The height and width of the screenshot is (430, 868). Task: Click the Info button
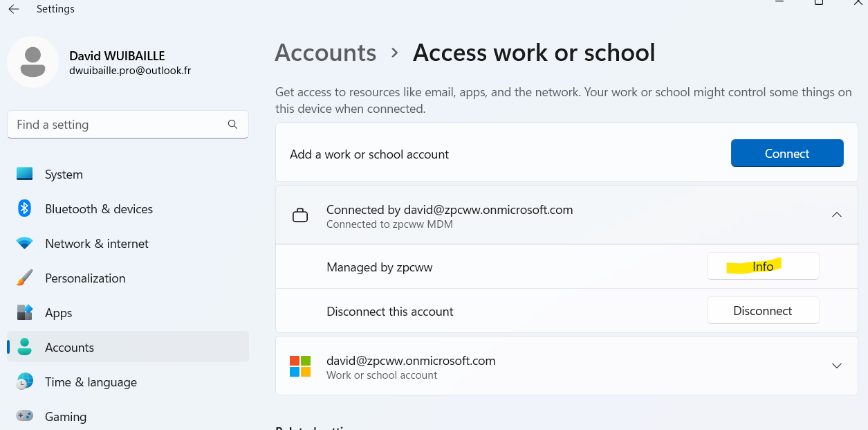coord(763,267)
